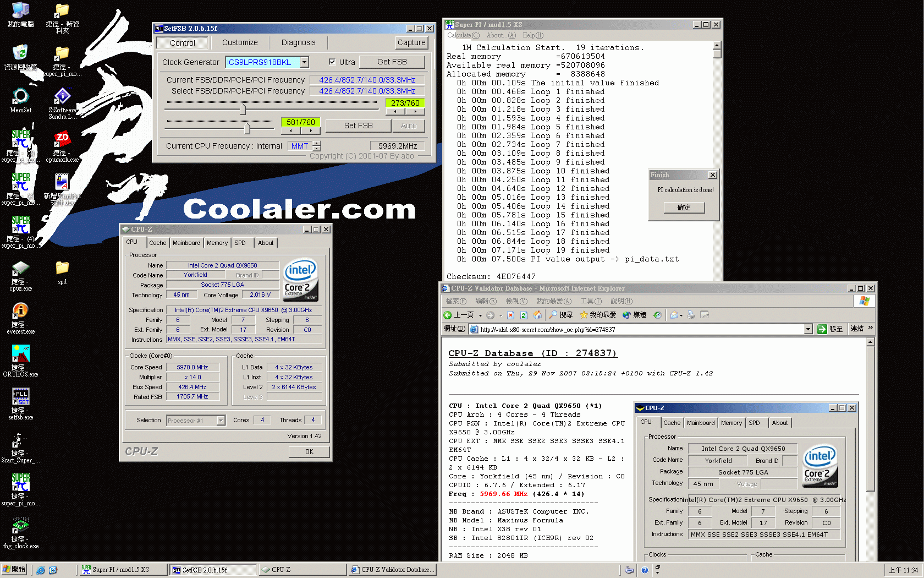The image size is (924, 578).
Task: Switch to Diagnosis tab in SetFSB
Action: tap(298, 42)
